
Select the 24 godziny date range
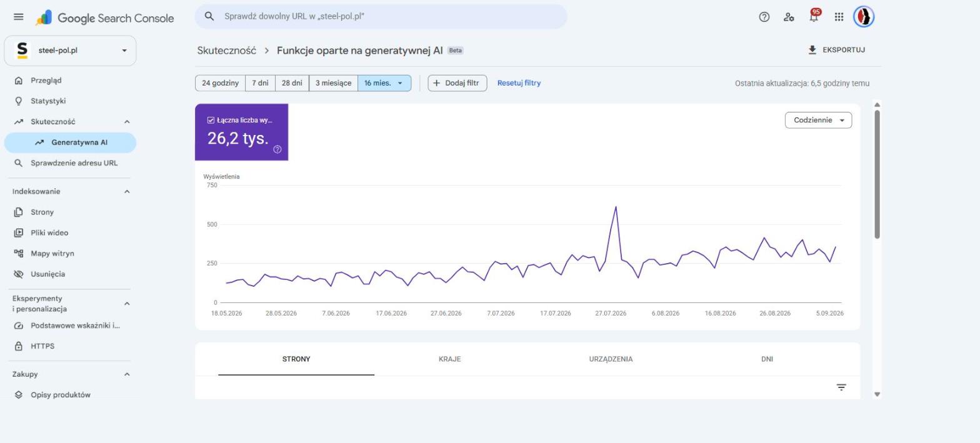pos(220,83)
